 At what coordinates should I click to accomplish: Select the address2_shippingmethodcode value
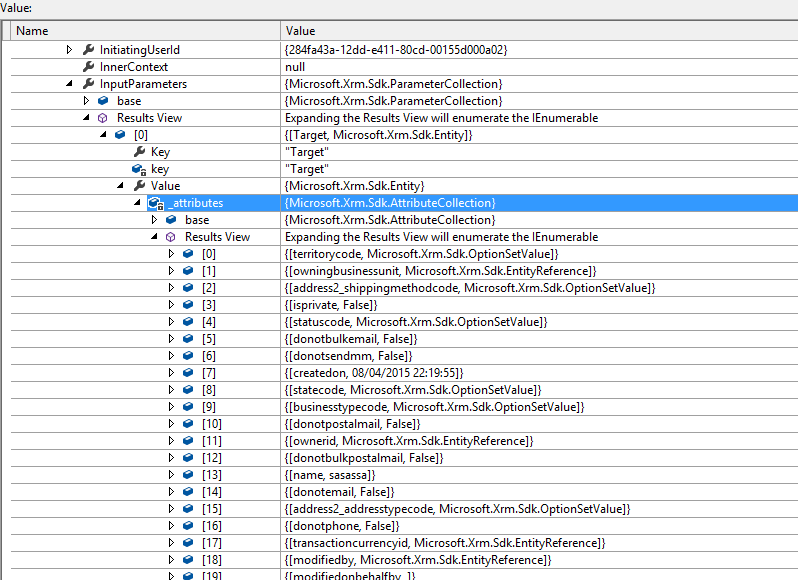point(470,288)
